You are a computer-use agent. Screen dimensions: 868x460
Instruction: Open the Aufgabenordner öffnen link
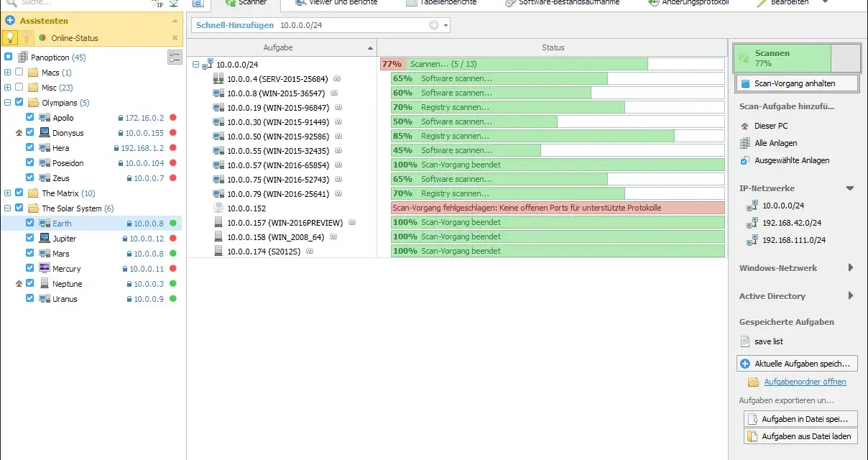click(805, 382)
